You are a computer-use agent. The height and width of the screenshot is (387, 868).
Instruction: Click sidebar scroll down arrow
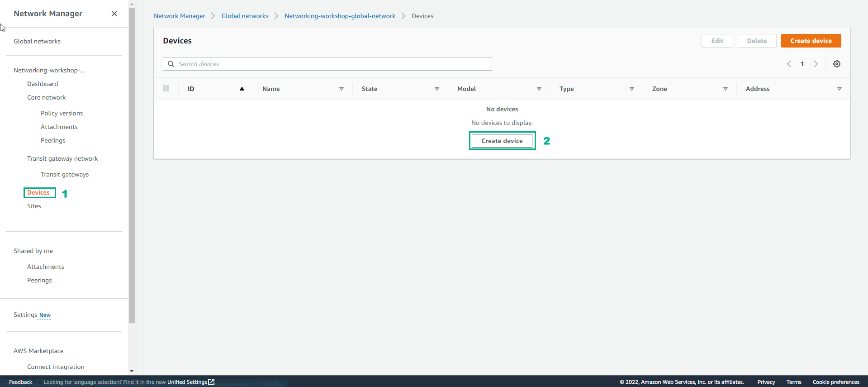(x=132, y=371)
